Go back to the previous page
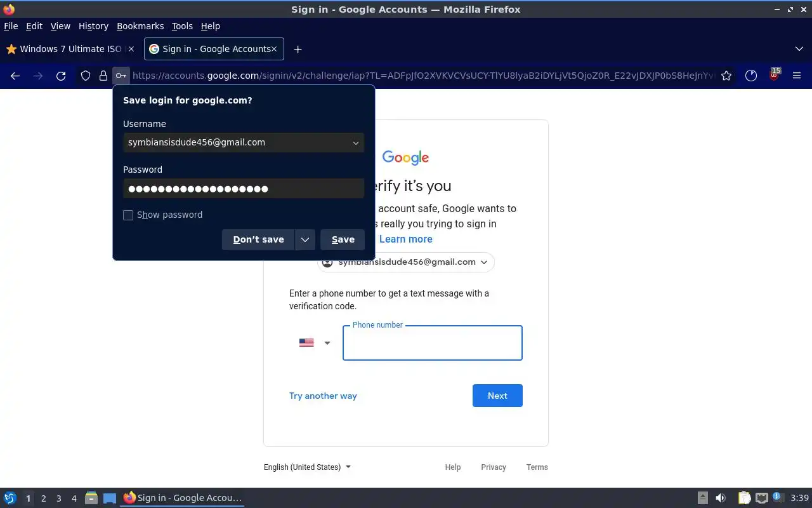The height and width of the screenshot is (508, 812). pyautogui.click(x=15, y=76)
